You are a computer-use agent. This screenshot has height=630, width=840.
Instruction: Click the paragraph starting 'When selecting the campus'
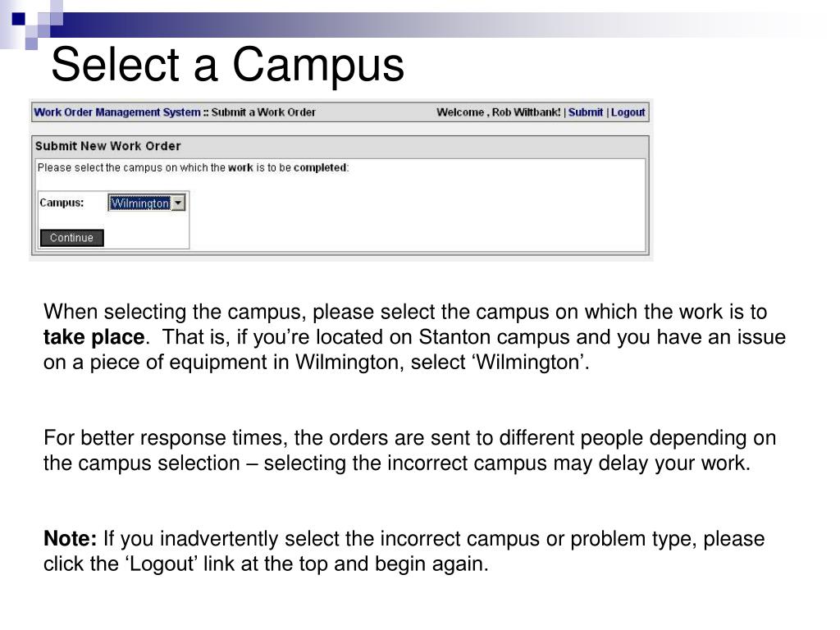pos(414,337)
